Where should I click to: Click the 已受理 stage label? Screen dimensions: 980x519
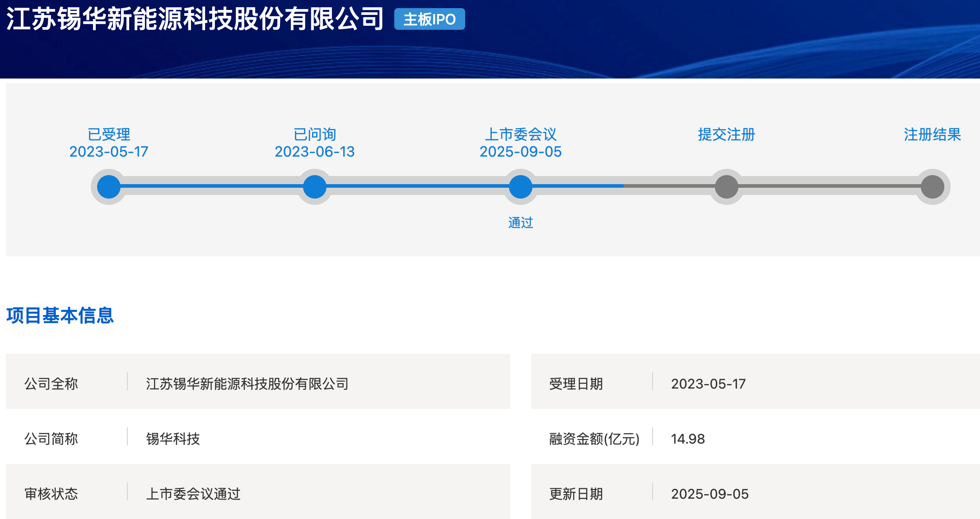tap(109, 134)
